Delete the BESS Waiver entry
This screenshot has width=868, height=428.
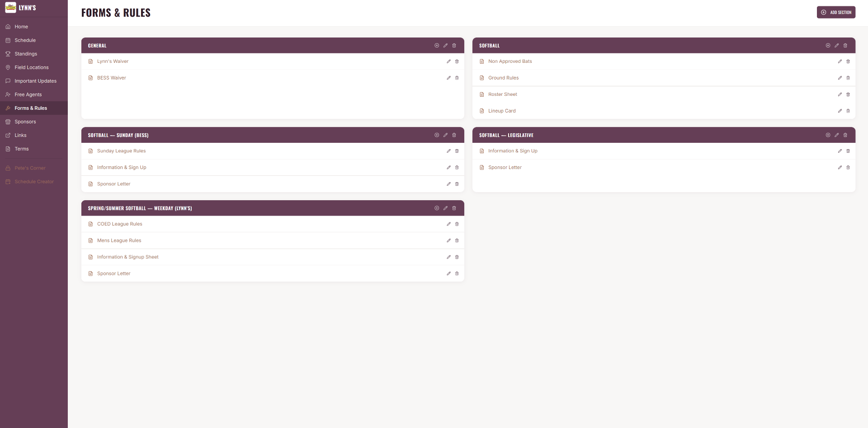point(457,78)
